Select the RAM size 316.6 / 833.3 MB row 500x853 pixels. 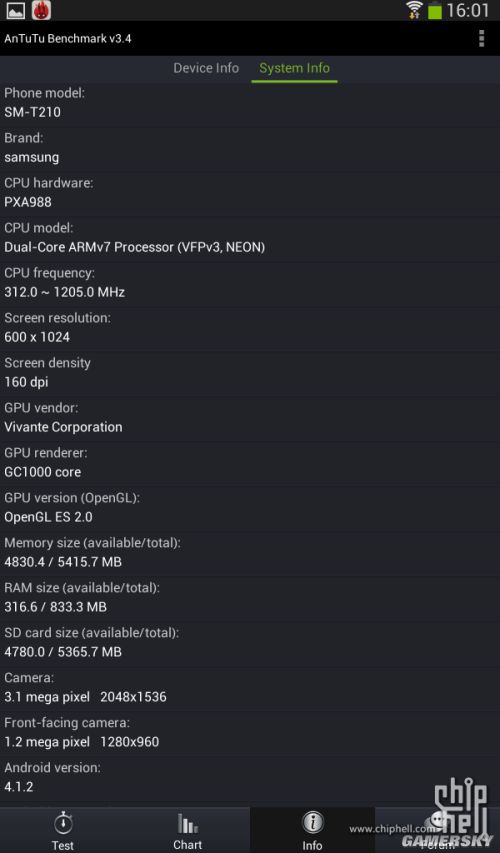[250, 597]
